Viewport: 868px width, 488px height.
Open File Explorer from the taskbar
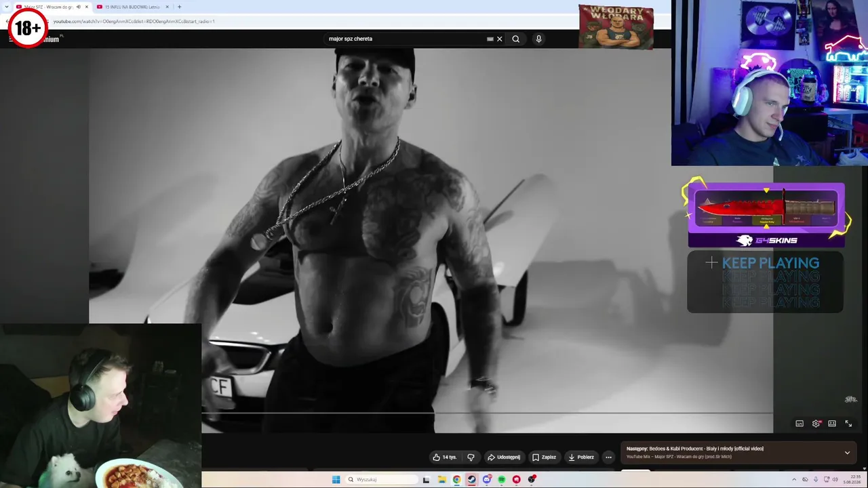click(441, 480)
